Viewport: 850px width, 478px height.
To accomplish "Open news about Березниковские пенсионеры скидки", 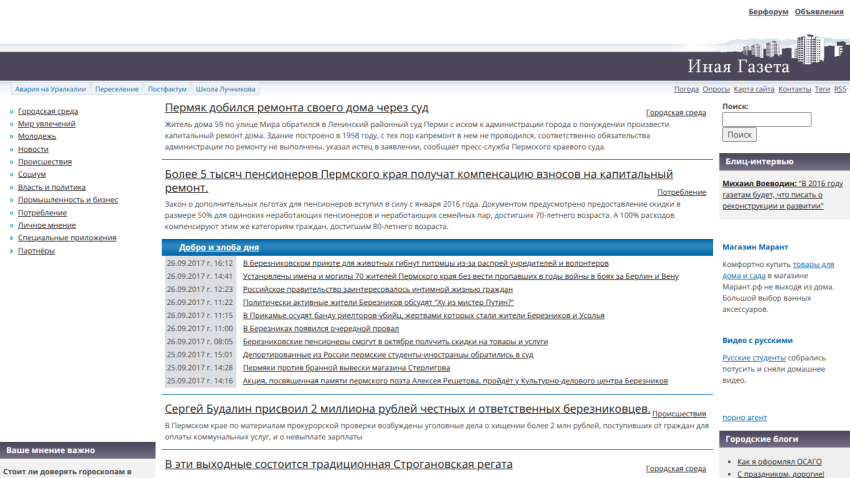I will pos(395,341).
